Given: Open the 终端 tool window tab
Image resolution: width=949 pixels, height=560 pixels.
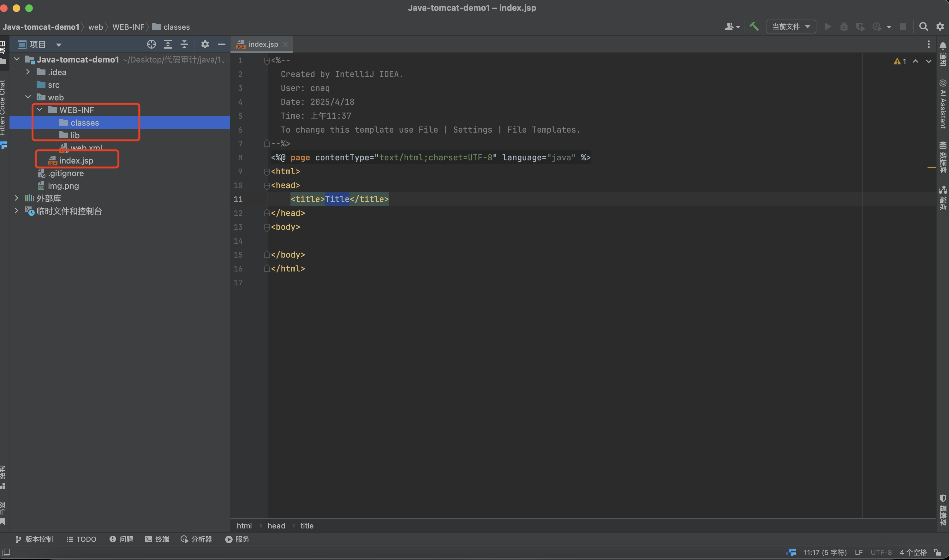Looking at the screenshot, I should [157, 539].
